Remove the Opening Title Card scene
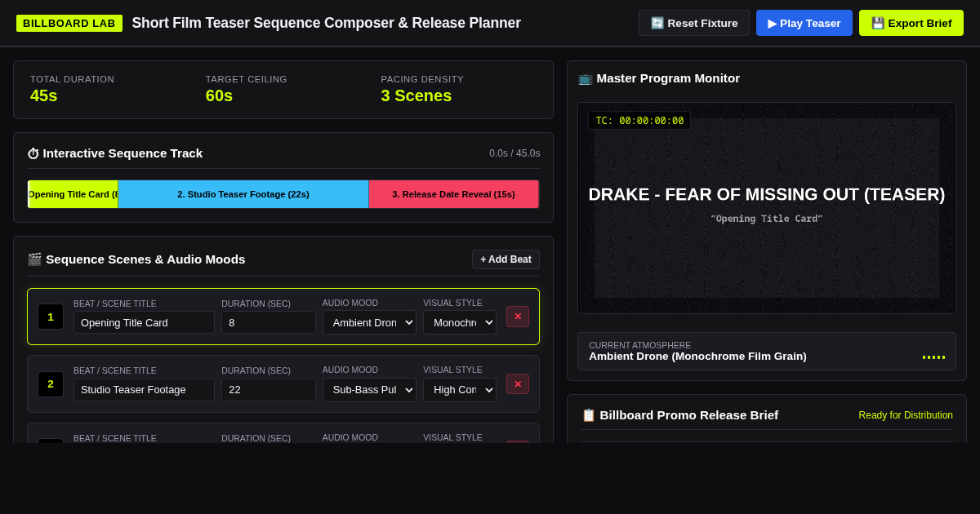980x514 pixels. (x=518, y=317)
